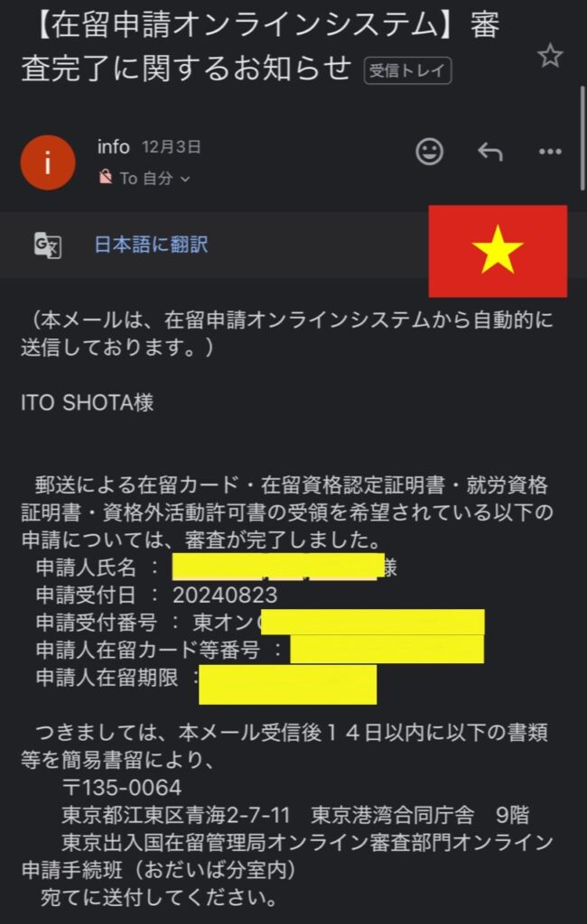
Task: Tap the Google Translate icon
Action: tap(48, 245)
